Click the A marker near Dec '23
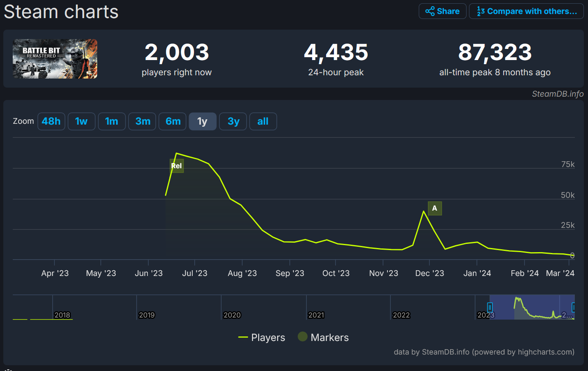588x371 pixels. tap(435, 208)
